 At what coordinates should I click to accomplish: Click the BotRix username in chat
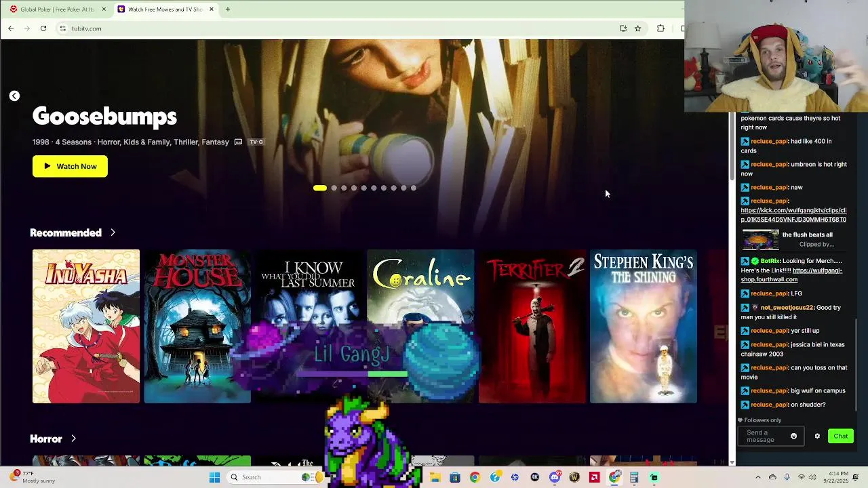click(770, 261)
